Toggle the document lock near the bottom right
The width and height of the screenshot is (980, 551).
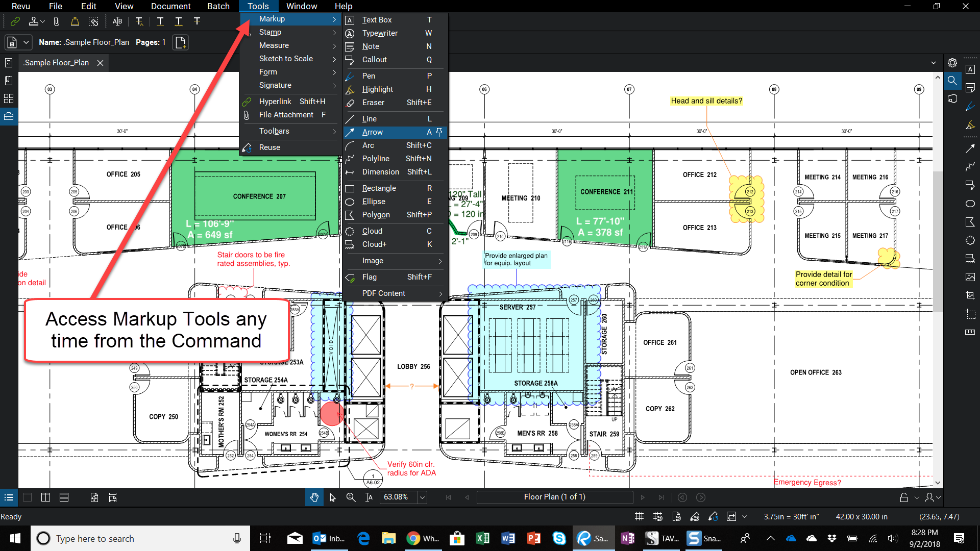902,497
